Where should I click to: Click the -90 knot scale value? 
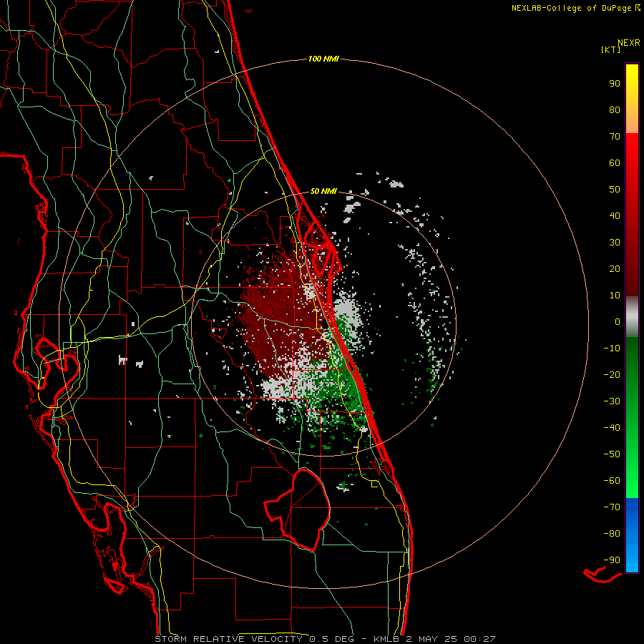(x=612, y=560)
